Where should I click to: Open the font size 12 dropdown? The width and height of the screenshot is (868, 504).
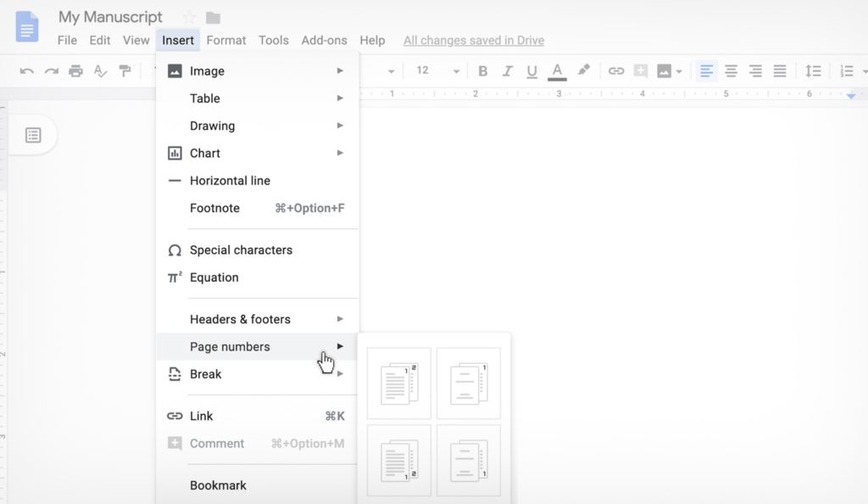pos(437,71)
